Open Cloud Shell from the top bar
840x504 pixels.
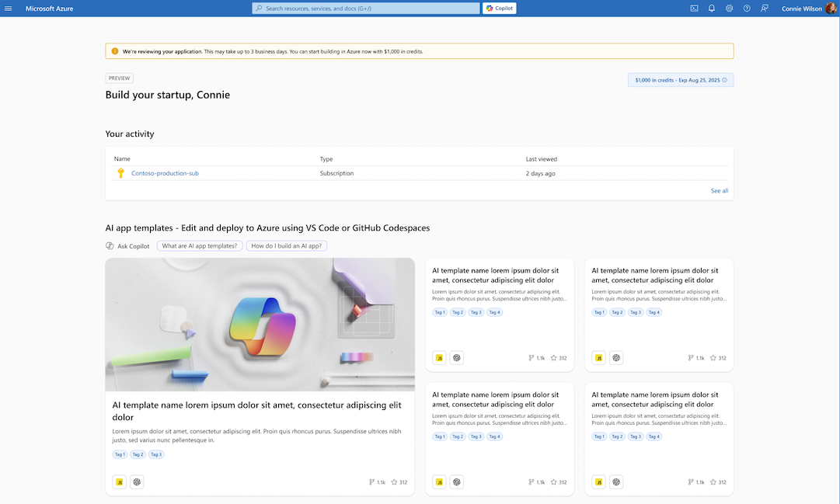pos(694,9)
